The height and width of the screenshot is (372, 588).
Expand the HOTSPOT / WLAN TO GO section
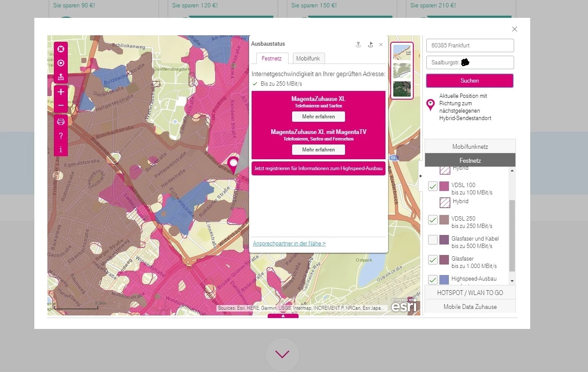(x=470, y=293)
